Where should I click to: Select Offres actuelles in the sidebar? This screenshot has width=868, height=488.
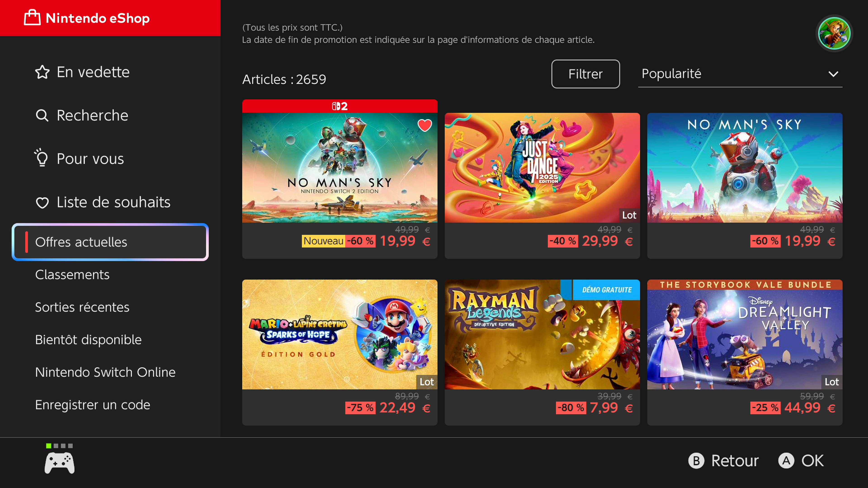110,242
